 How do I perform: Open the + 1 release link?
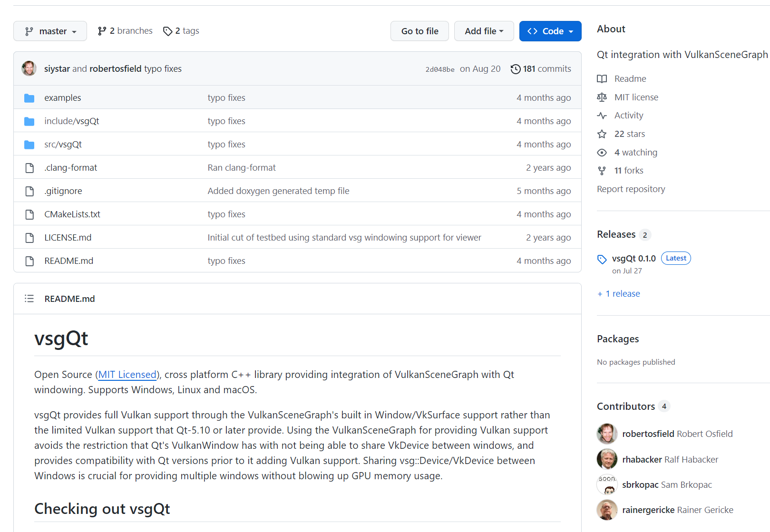click(x=619, y=293)
